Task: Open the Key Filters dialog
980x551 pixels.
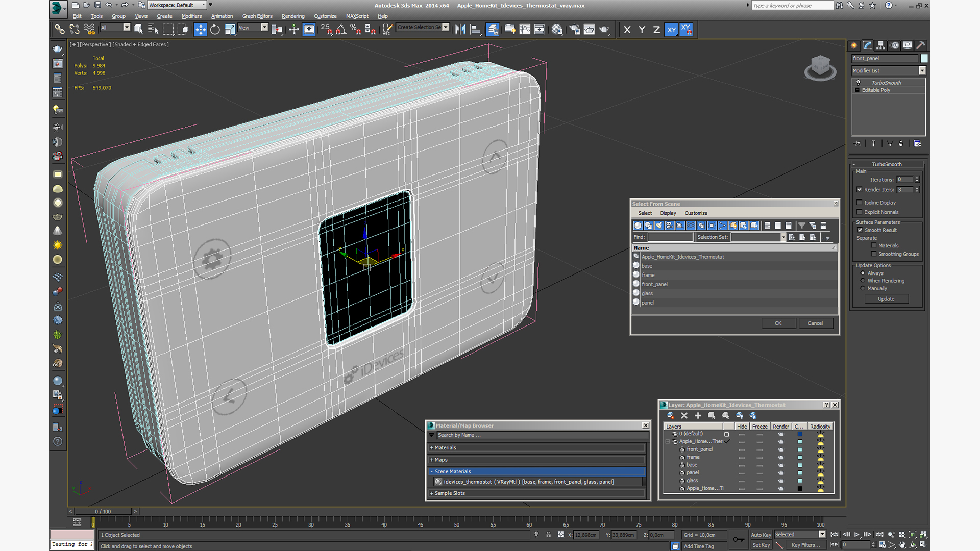Action: 805,545
